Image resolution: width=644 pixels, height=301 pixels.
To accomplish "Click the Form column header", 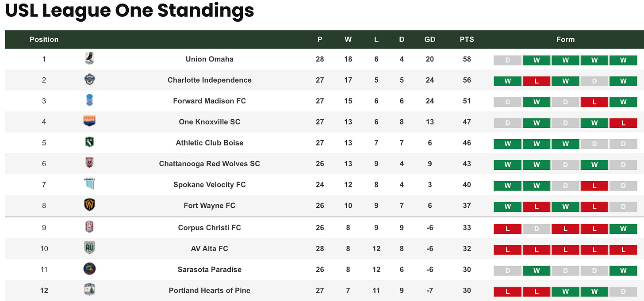I will [x=565, y=39].
